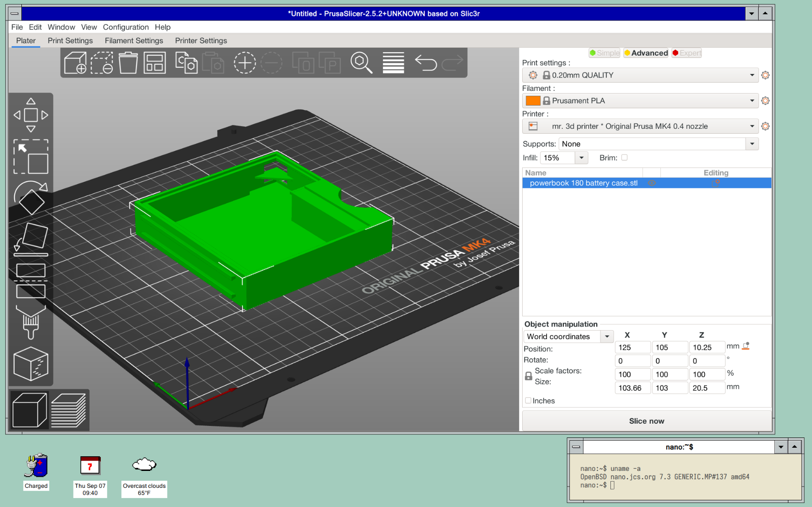Click the edit icon for Filament preset

click(765, 101)
